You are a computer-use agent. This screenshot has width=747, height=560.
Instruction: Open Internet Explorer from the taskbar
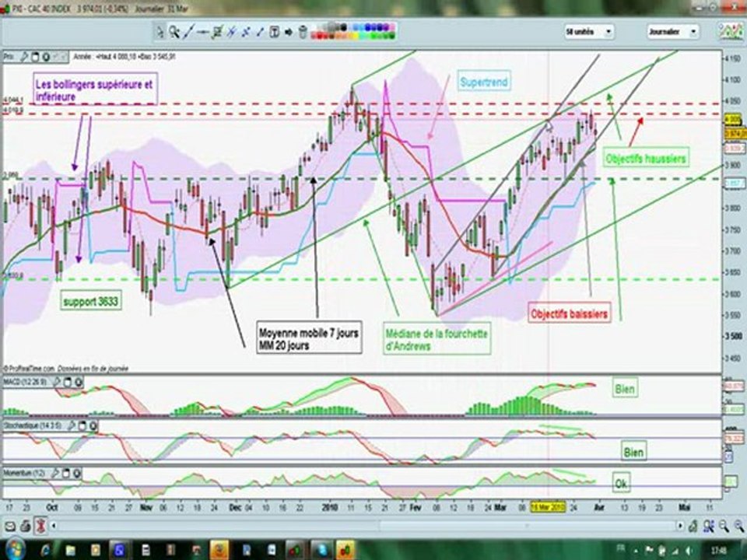point(46,551)
